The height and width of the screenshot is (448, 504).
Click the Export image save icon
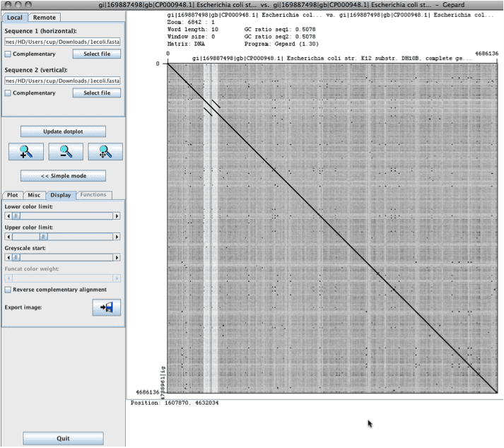point(107,307)
